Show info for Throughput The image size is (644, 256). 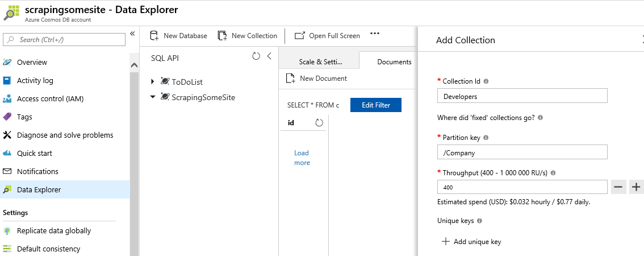click(x=553, y=173)
